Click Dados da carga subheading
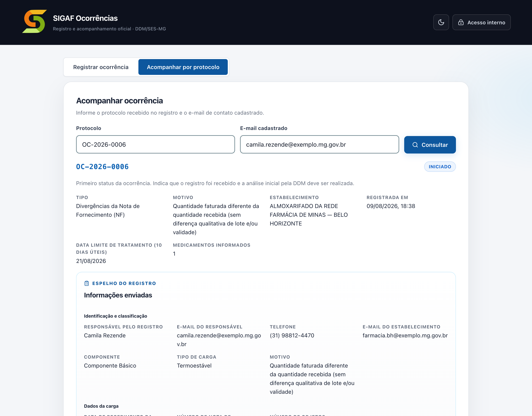Screen dimensions: 532x416 [x=101, y=406]
